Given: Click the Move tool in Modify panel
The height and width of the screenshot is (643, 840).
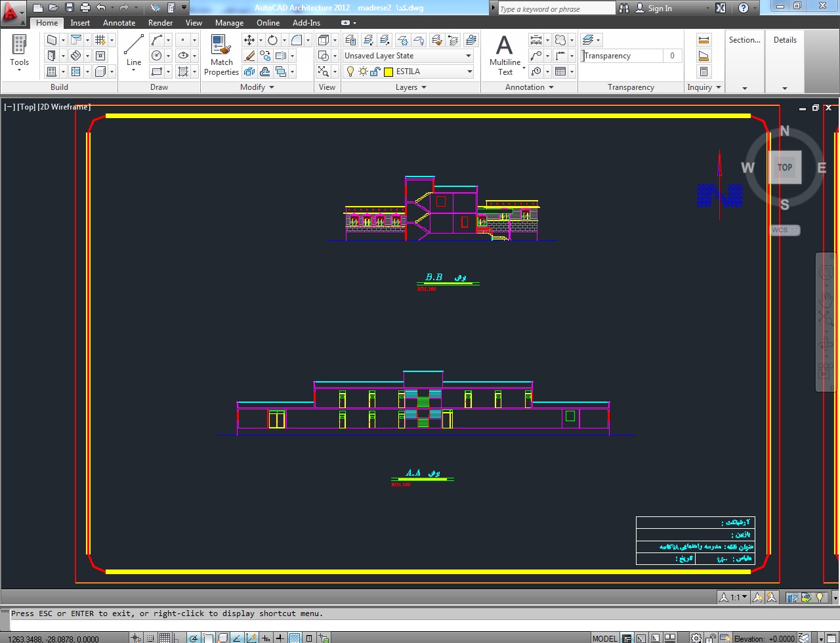Looking at the screenshot, I should point(249,40).
